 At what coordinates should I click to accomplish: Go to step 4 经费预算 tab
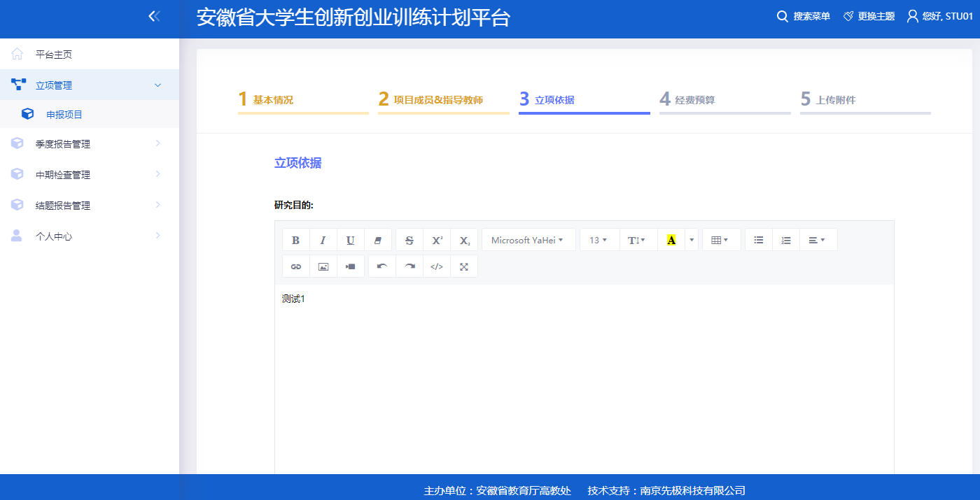(724, 100)
